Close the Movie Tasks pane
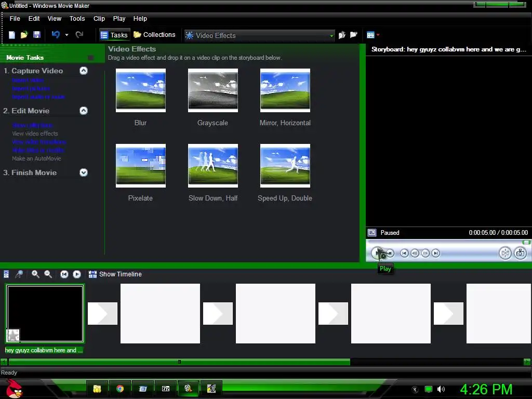 (x=90, y=58)
